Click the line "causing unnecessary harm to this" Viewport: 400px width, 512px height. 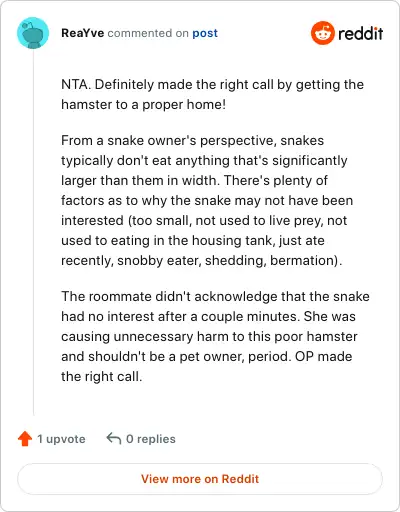(209, 336)
